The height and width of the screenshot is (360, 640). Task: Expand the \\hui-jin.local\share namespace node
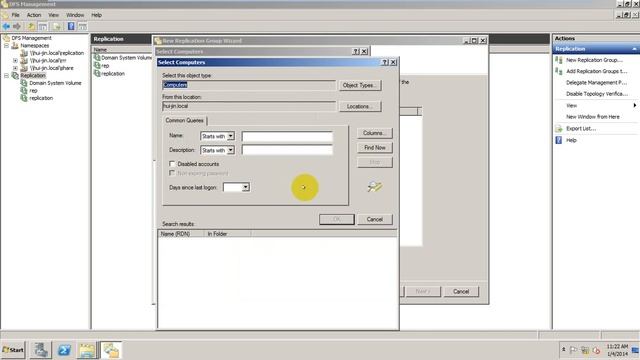point(15,68)
